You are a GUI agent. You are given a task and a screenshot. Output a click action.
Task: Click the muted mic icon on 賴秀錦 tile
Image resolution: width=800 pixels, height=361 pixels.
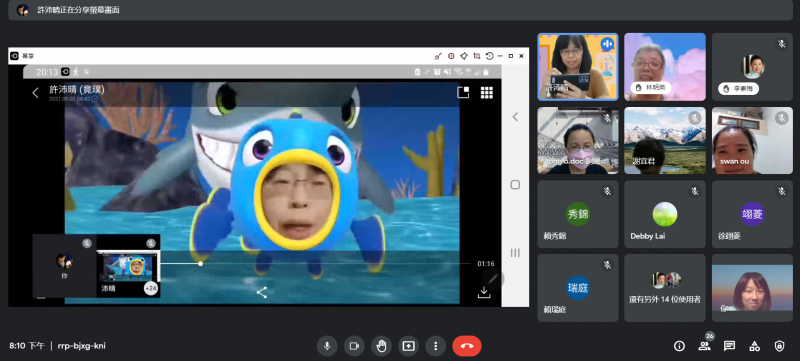[x=607, y=191]
